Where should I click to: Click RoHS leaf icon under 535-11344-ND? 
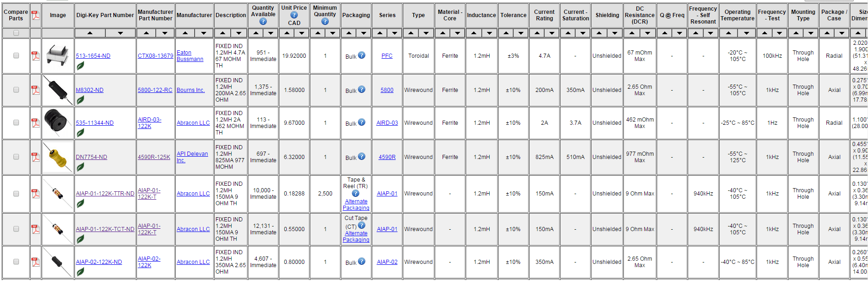click(80, 133)
